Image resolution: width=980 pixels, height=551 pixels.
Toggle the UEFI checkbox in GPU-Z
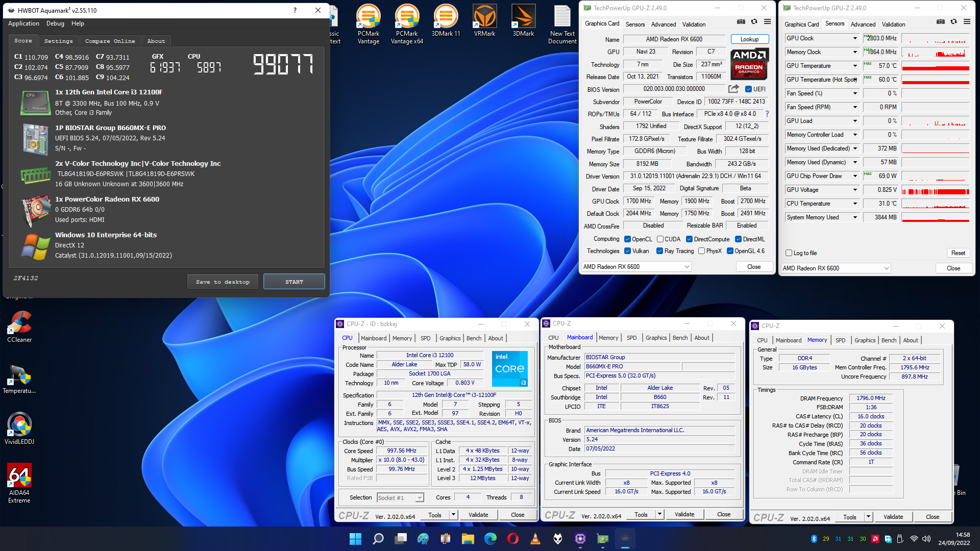point(748,89)
